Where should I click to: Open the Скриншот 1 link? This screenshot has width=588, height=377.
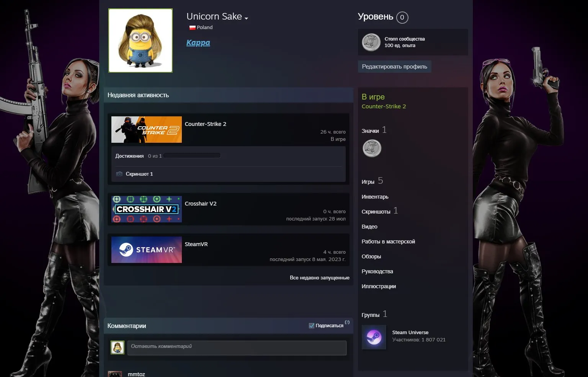[139, 174]
